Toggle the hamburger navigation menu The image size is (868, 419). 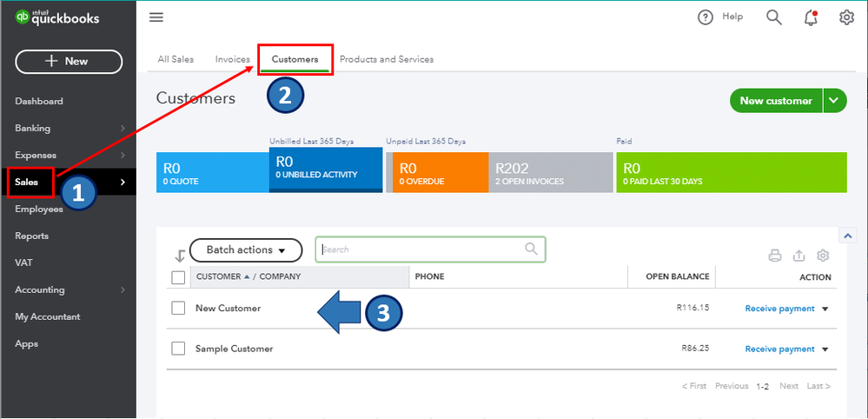click(x=156, y=17)
